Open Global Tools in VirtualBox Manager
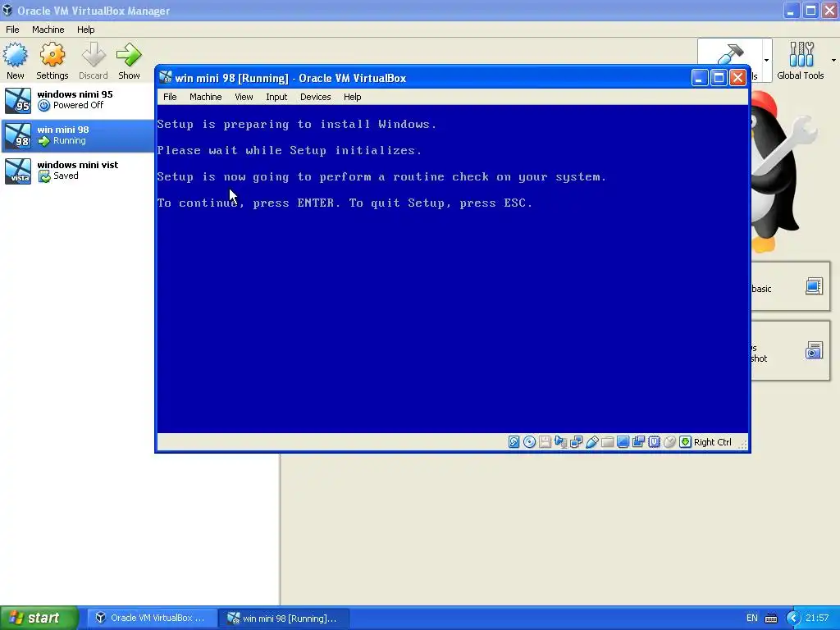 [801, 61]
